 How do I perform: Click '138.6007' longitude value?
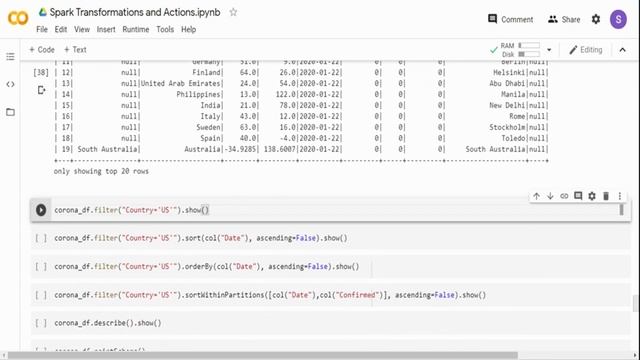(279, 149)
